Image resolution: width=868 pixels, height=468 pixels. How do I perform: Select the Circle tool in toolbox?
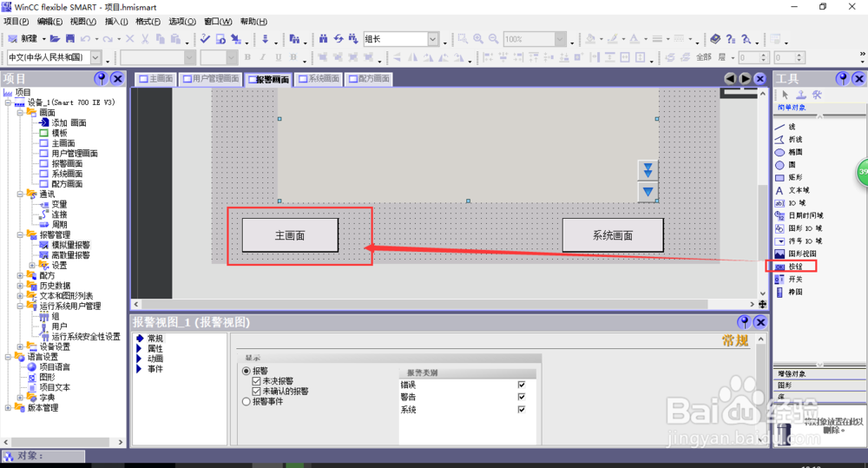click(x=786, y=165)
